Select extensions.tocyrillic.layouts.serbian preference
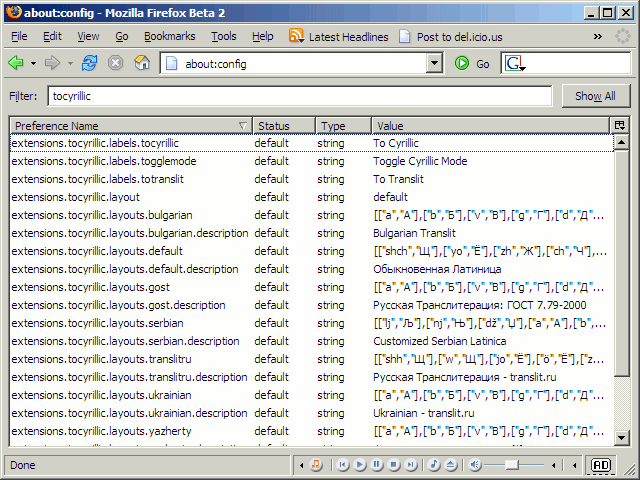 click(x=312, y=323)
